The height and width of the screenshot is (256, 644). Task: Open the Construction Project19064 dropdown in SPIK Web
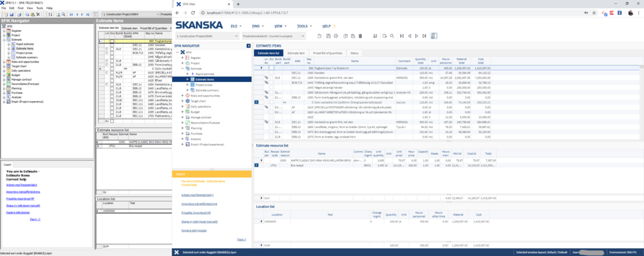[x=207, y=36]
